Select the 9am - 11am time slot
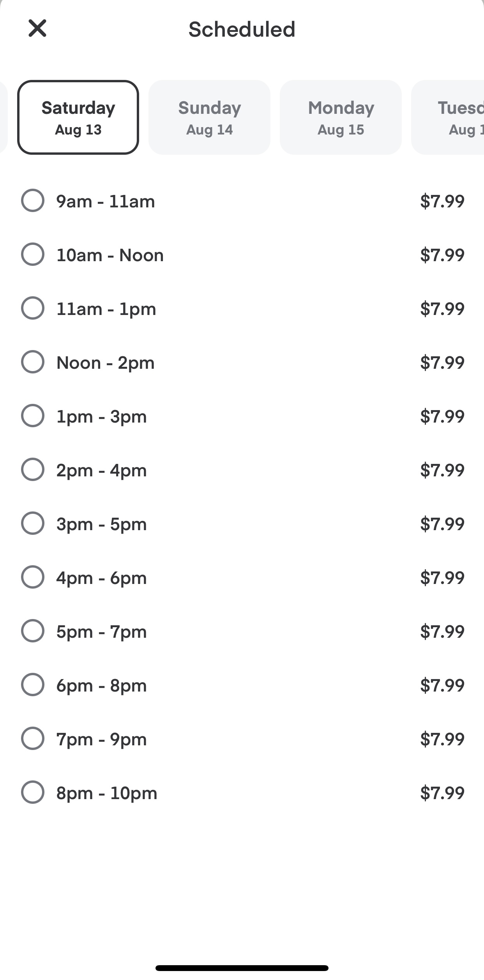The image size is (484, 980). pyautogui.click(x=33, y=200)
